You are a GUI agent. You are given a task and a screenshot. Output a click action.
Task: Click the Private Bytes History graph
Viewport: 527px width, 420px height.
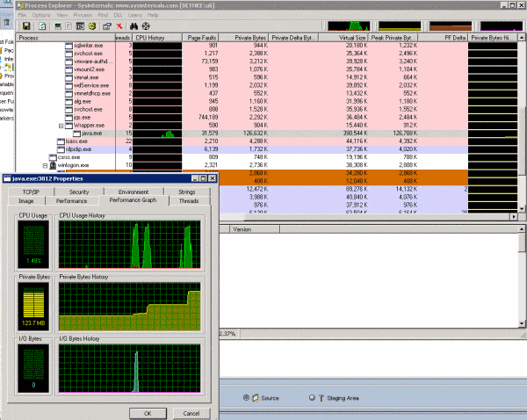(130, 307)
